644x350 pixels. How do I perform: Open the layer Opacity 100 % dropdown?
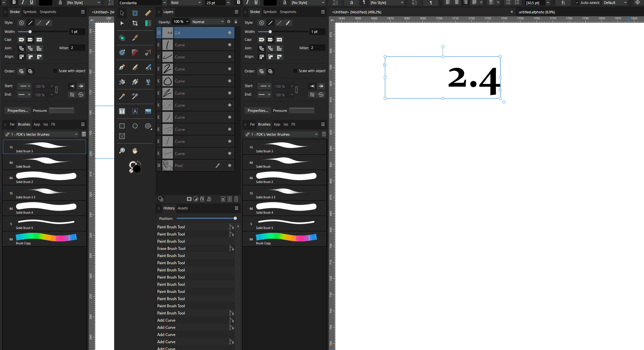coord(187,22)
